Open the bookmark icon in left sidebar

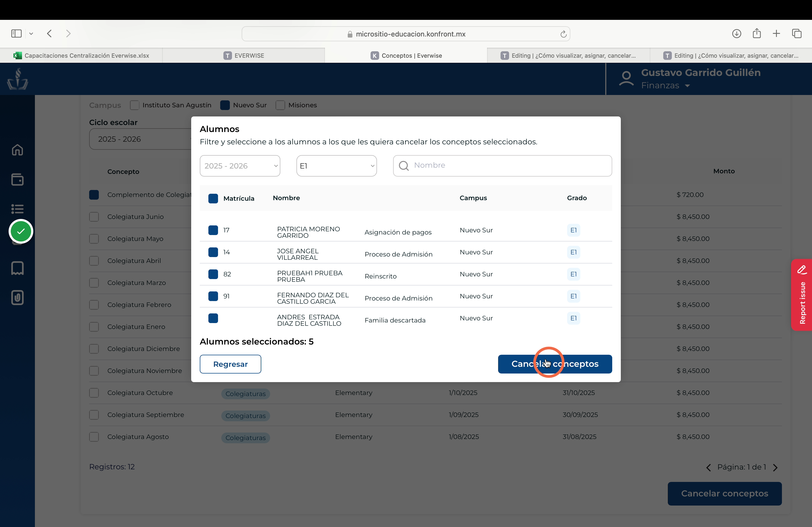[x=17, y=268]
